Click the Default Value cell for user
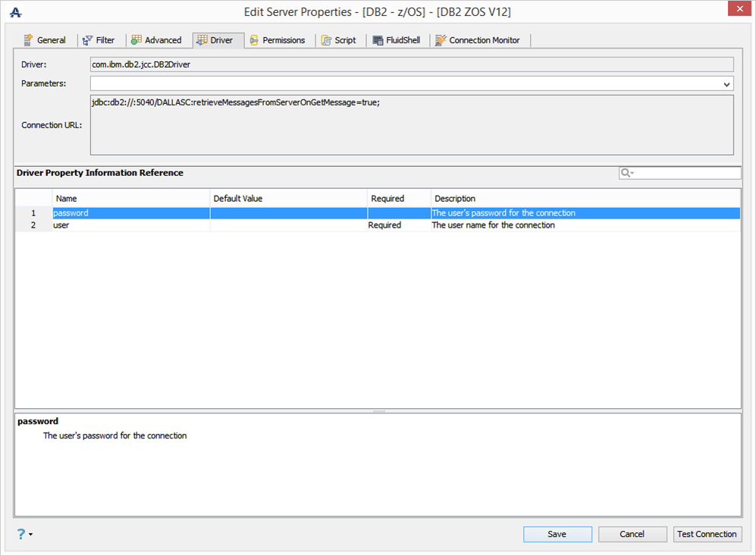Viewport: 756px width, 556px height. pyautogui.click(x=288, y=225)
